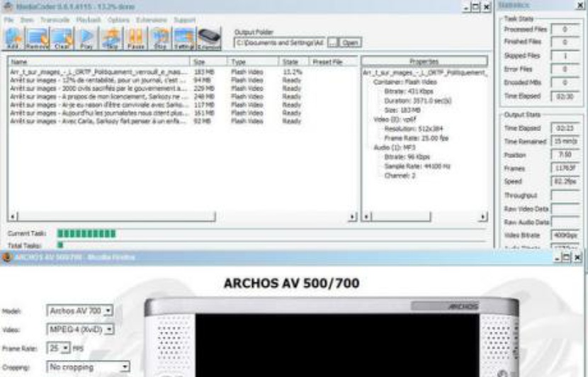The height and width of the screenshot is (377, 588).
Task: Click the Time Remained value in Output Stats
Action: [565, 142]
